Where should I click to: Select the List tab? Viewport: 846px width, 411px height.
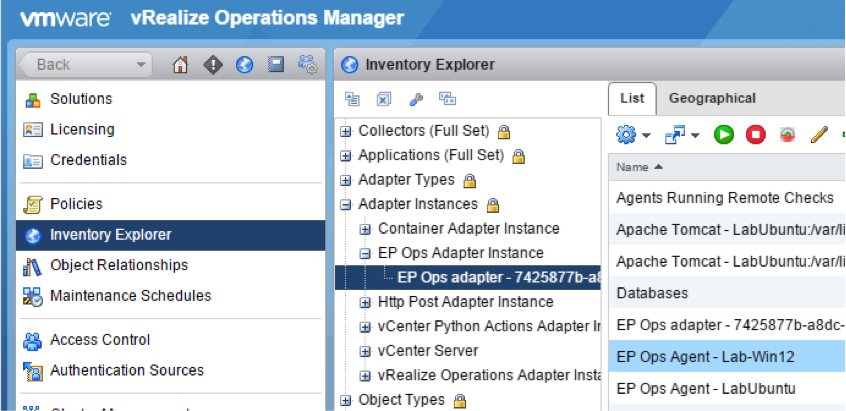[632, 98]
